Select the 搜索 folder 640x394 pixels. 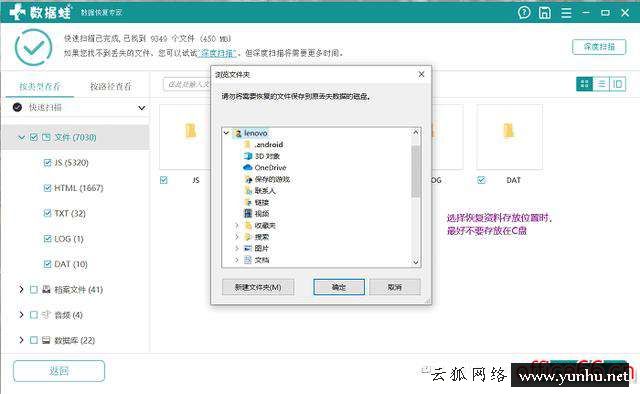[262, 237]
